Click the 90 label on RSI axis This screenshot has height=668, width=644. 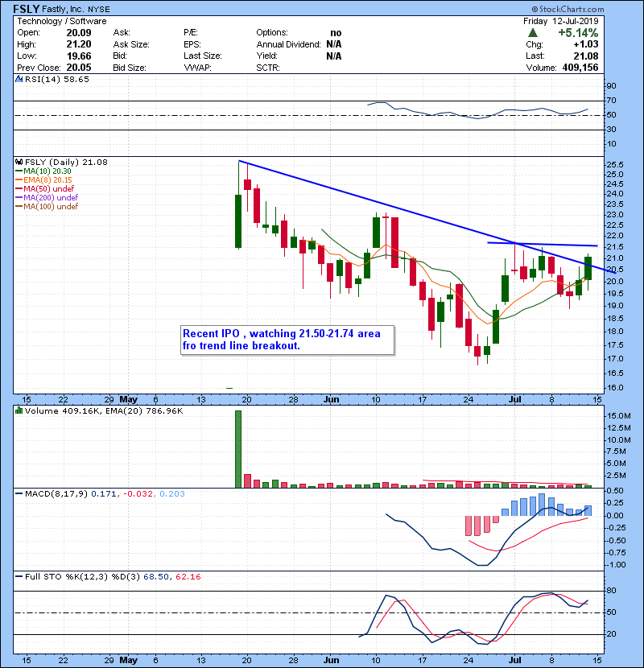click(611, 86)
